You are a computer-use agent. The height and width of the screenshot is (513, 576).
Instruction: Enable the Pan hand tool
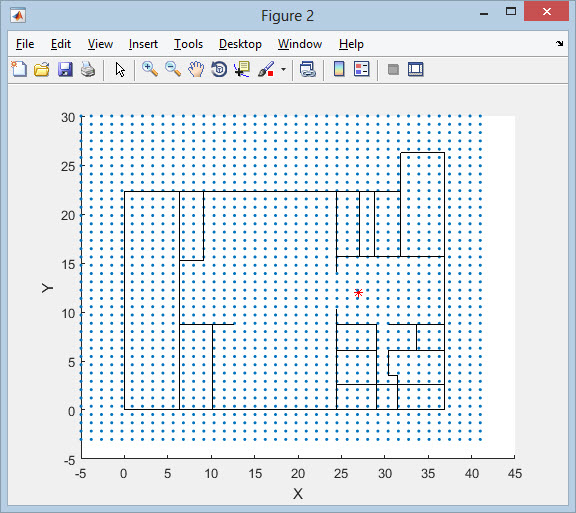tap(196, 69)
